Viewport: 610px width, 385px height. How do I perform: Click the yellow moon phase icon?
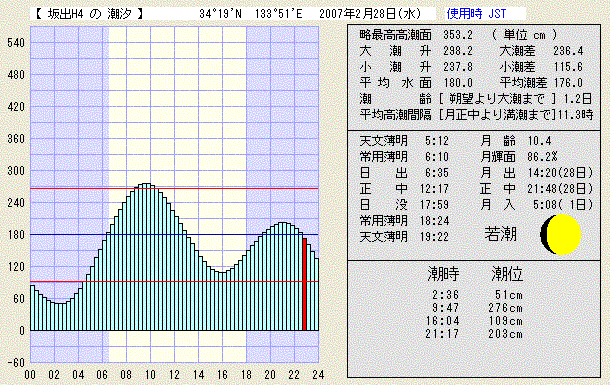point(561,234)
